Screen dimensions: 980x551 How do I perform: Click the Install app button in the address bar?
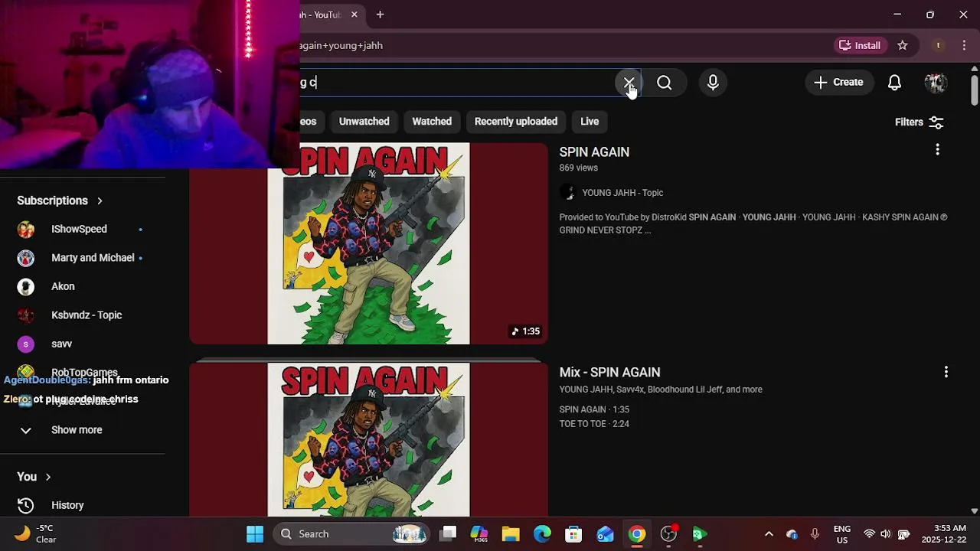click(860, 45)
